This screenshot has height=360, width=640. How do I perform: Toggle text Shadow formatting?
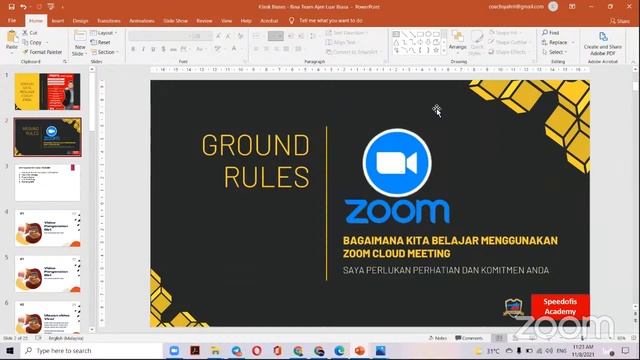163,49
